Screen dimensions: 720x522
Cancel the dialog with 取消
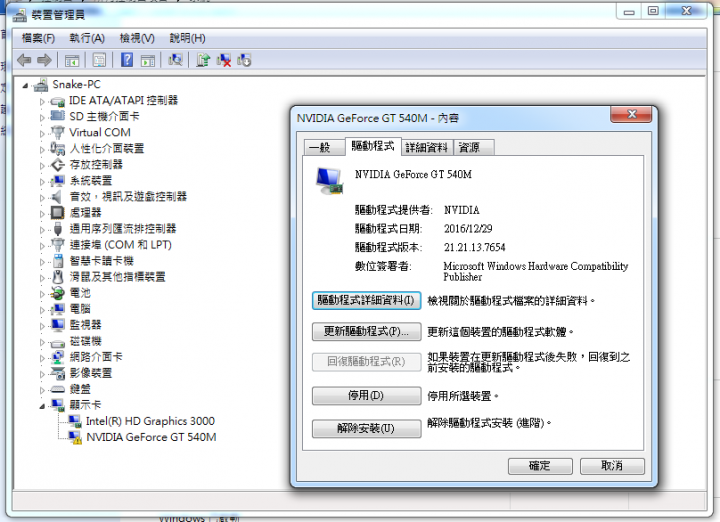(612, 466)
